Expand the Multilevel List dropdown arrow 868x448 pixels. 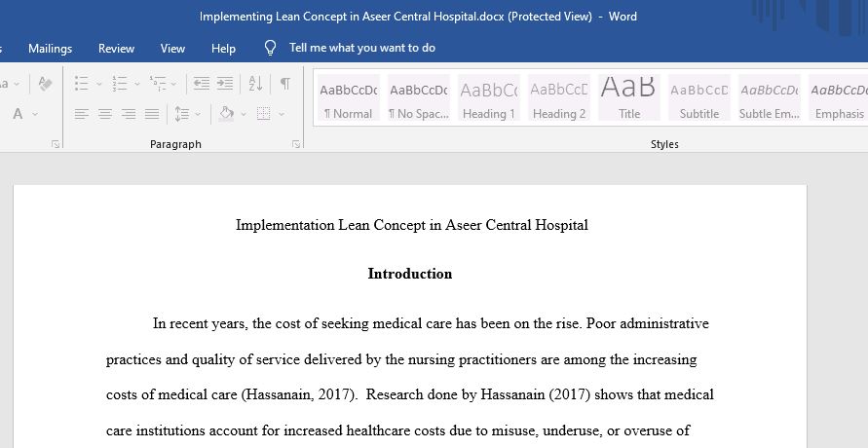point(173,84)
